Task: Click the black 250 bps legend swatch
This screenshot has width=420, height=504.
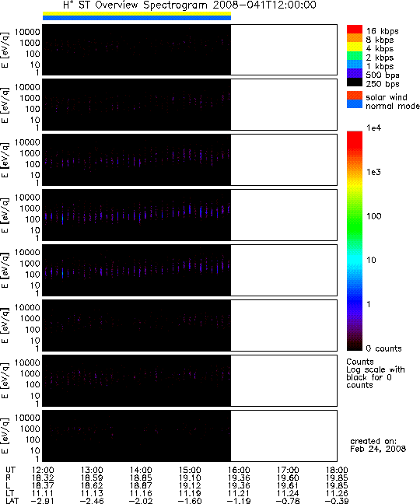Action: click(355, 82)
